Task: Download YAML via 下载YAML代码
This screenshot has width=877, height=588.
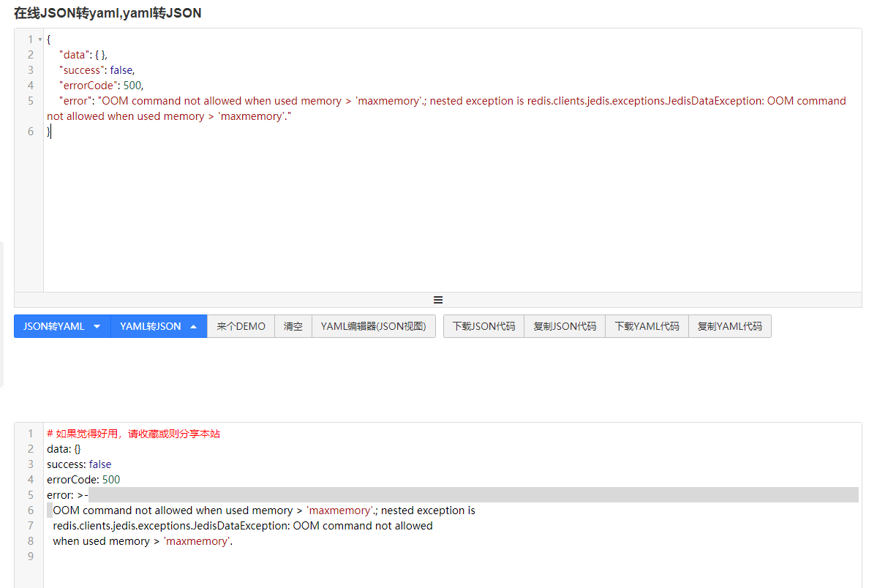Action: (x=647, y=326)
